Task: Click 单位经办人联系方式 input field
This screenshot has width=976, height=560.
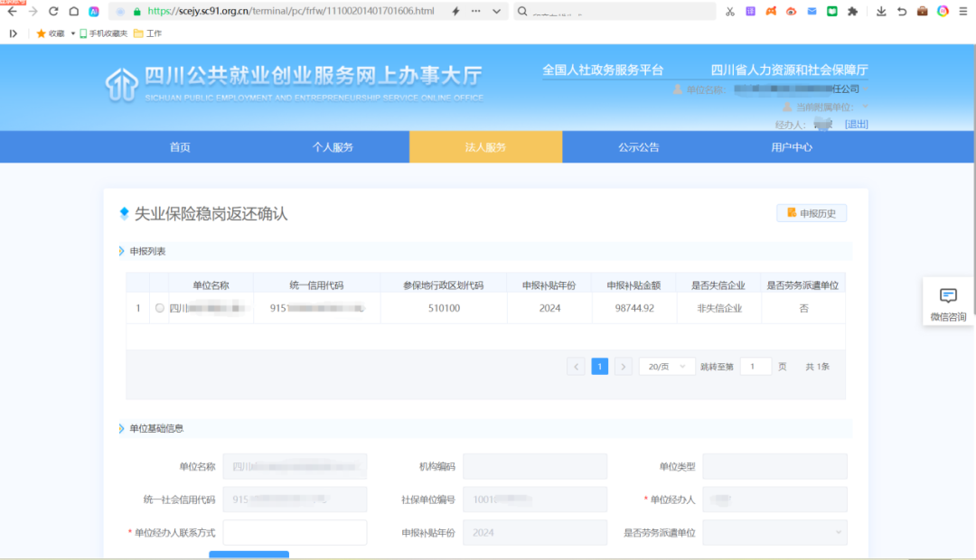Action: coord(295,533)
